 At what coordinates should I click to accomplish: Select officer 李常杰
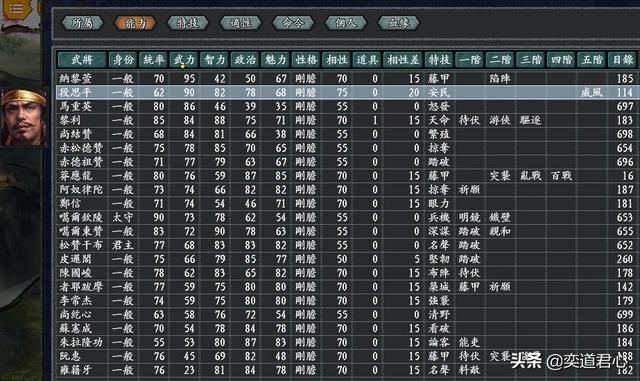coord(76,301)
